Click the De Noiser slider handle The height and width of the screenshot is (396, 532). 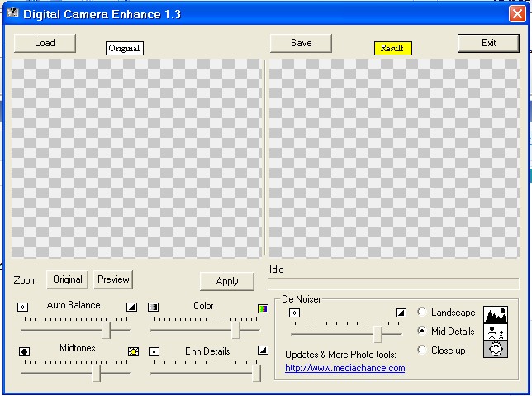pos(378,333)
